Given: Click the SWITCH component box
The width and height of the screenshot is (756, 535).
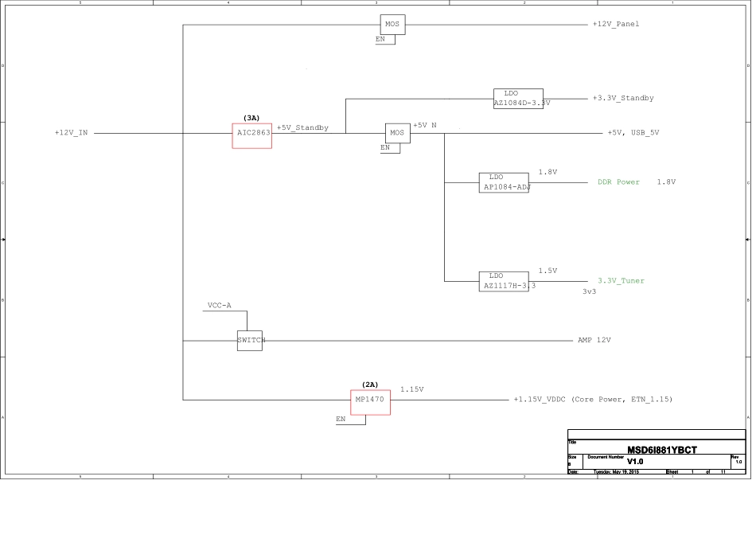Looking at the screenshot, I should pos(250,341).
